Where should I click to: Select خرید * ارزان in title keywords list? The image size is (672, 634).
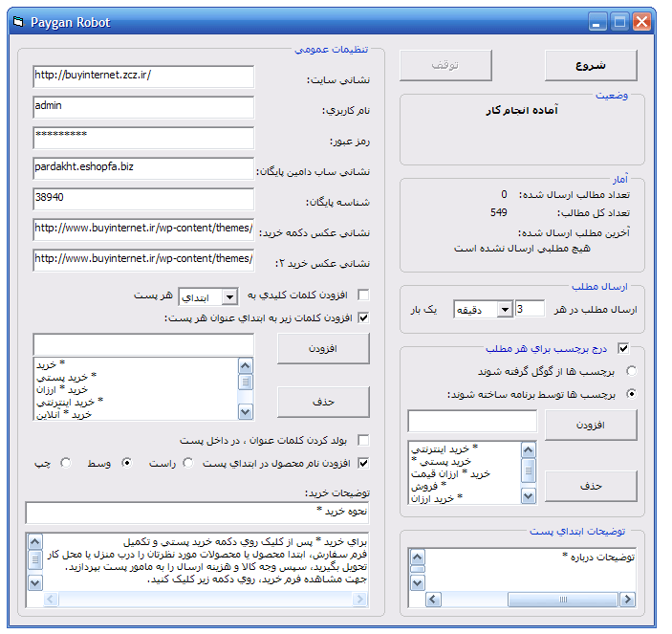[62, 389]
